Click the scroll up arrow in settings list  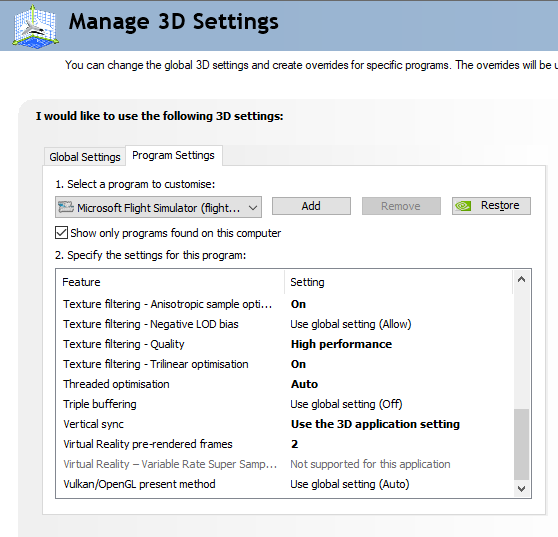(x=521, y=280)
